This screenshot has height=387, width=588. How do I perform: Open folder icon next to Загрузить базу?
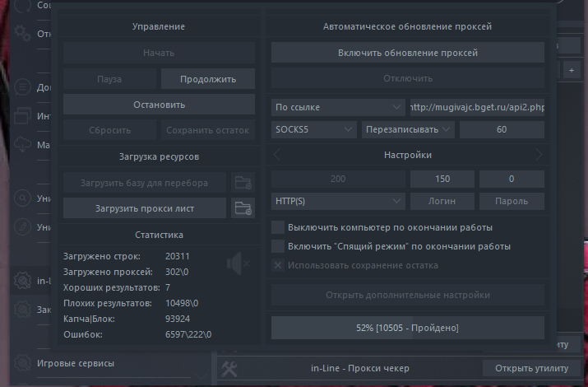243,183
